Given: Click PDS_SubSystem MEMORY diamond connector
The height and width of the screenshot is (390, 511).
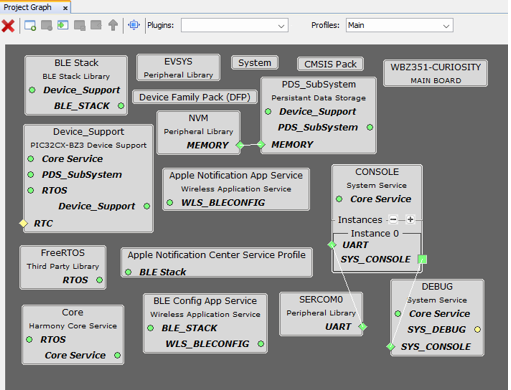Looking at the screenshot, I should [261, 145].
